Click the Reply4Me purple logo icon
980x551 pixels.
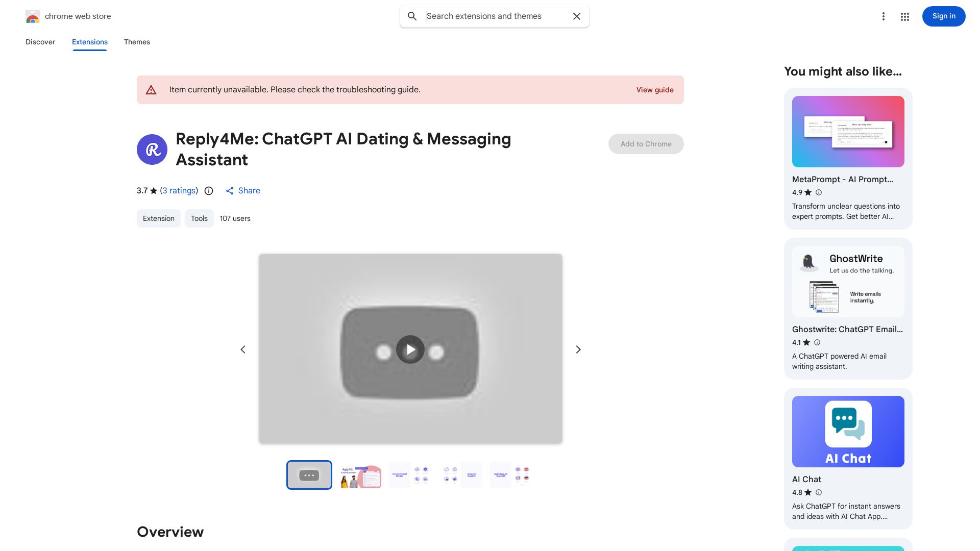152,149
